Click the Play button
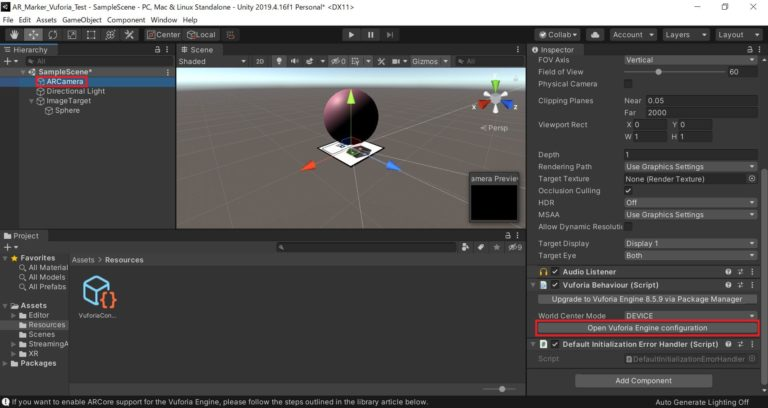This screenshot has height=408, width=768. coord(351,35)
